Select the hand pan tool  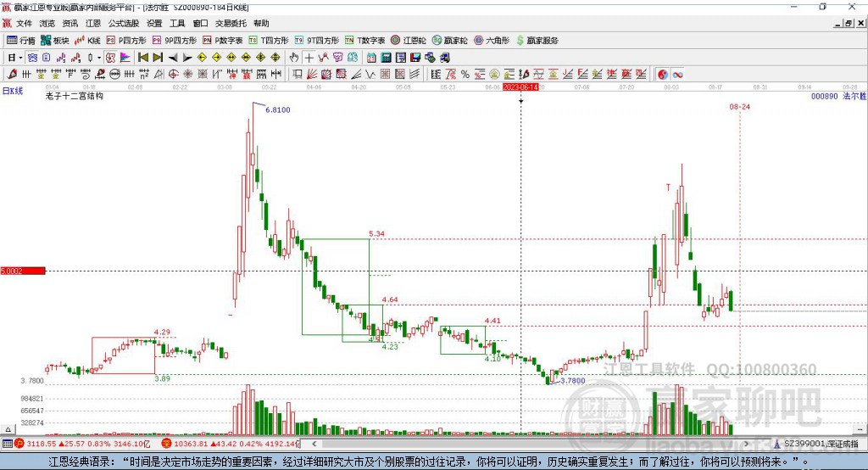click(294, 58)
